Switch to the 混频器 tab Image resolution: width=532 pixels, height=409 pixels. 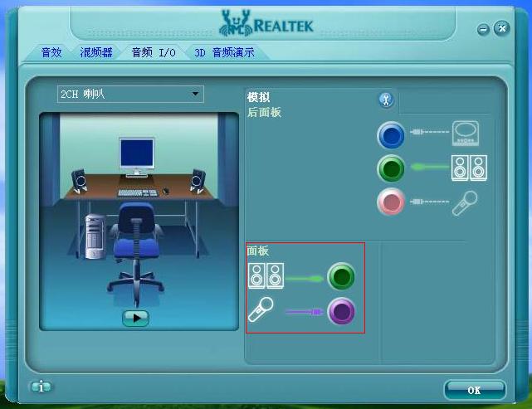(x=95, y=52)
